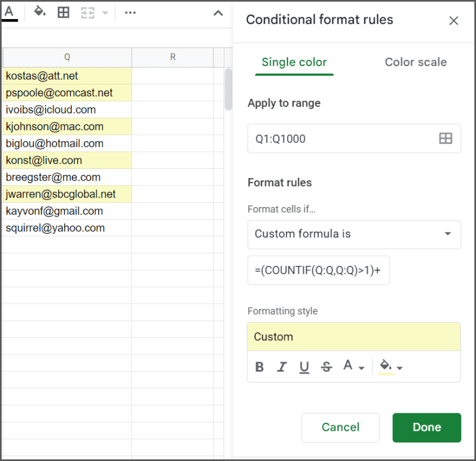Click the COUNTIF custom formula input field
The width and height of the screenshot is (476, 461).
tap(318, 270)
